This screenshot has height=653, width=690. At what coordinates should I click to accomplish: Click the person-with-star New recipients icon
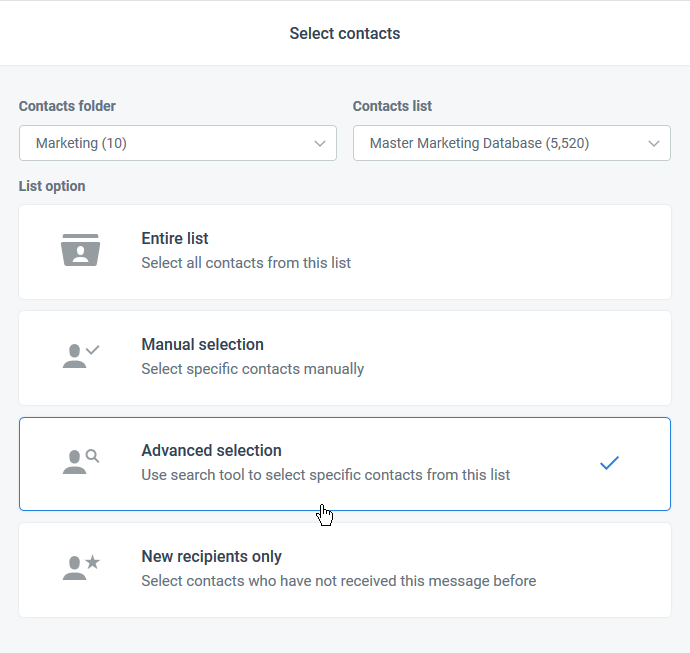tap(81, 568)
